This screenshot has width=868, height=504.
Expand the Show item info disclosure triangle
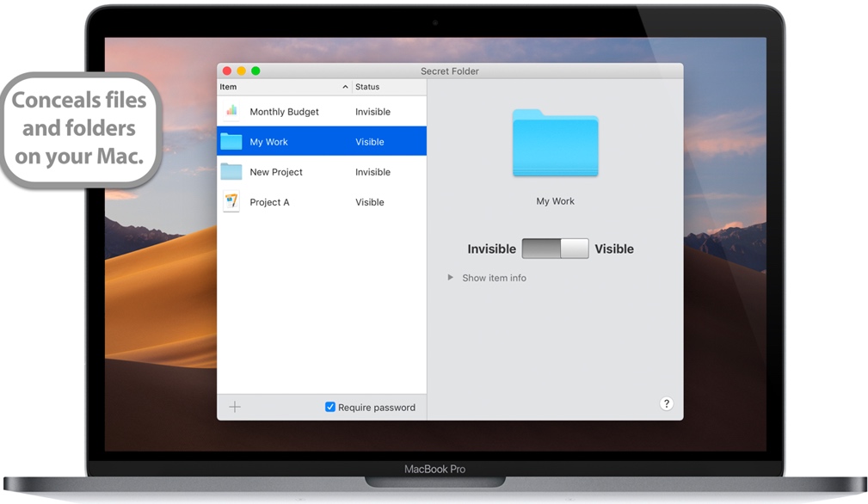coord(450,278)
